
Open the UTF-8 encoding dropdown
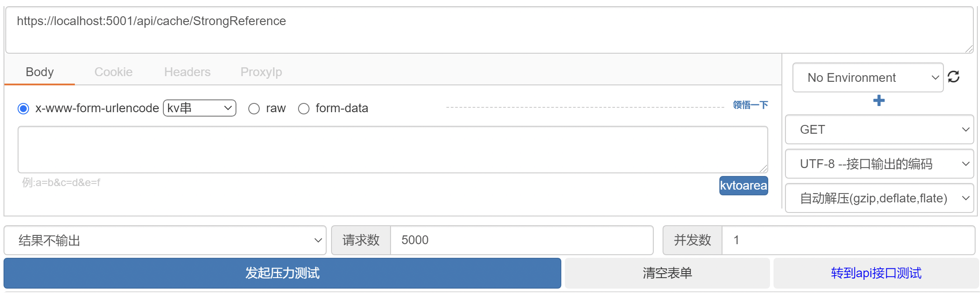(879, 164)
